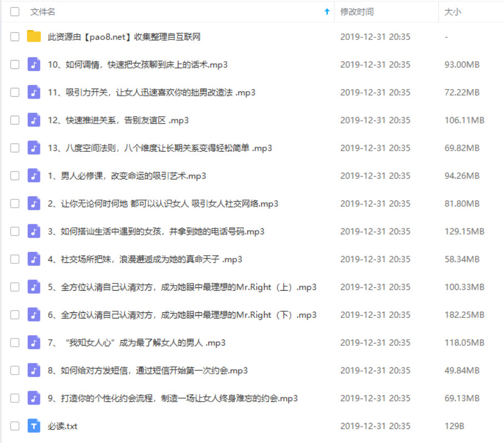Click the audio icon beside 13、八度空间法则 mp3
Image resolution: width=504 pixels, height=443 pixels.
33,147
